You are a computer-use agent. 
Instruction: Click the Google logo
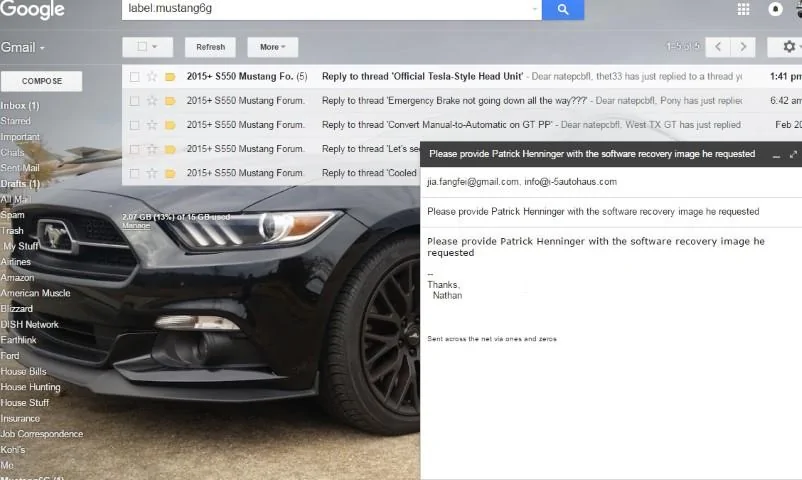click(x=32, y=9)
